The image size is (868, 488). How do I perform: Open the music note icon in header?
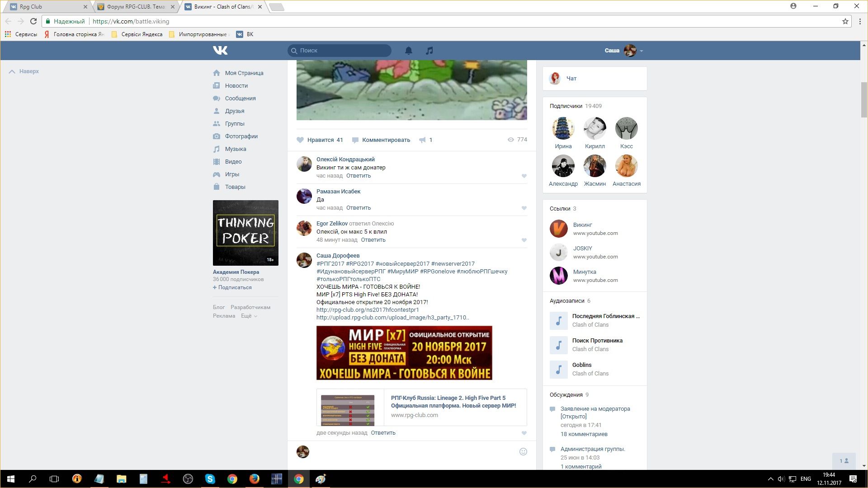point(429,51)
